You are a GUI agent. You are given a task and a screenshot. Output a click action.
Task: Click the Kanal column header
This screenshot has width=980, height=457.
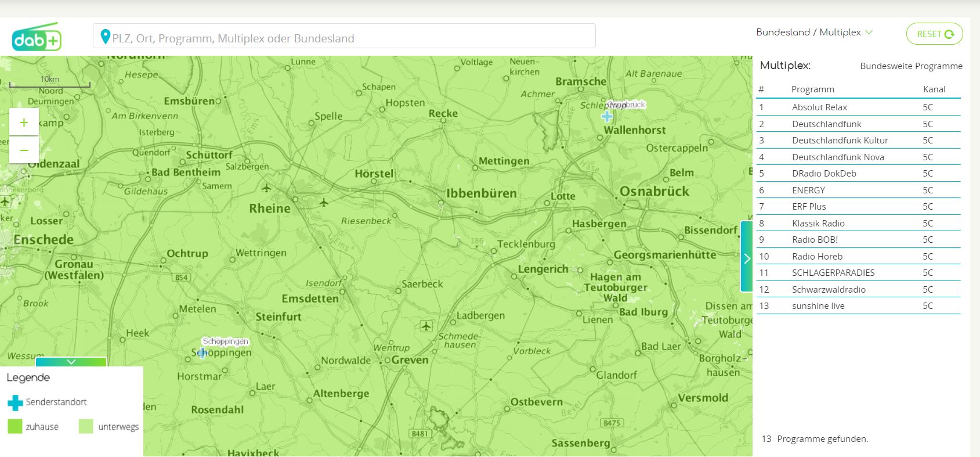[x=934, y=89]
